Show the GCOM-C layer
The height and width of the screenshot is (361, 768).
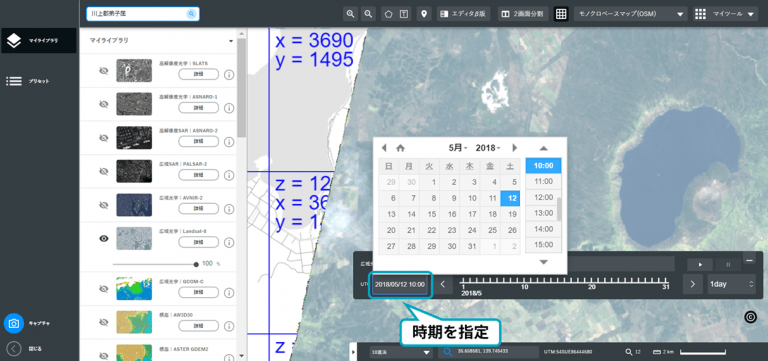tap(103, 289)
